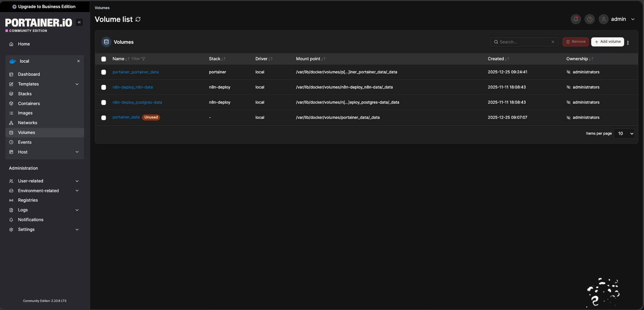Clear the search field with X icon
This screenshot has width=644, height=310.
tap(553, 42)
